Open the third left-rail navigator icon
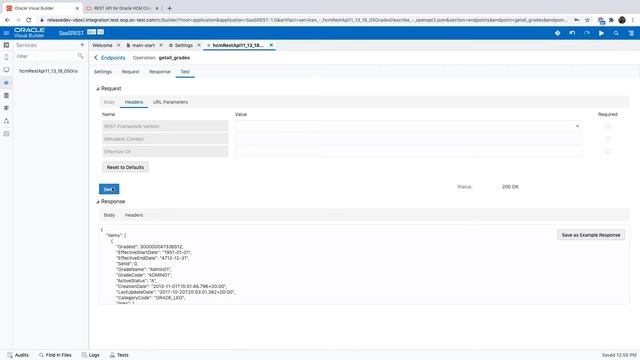The height and width of the screenshot is (360, 640). tap(6, 70)
